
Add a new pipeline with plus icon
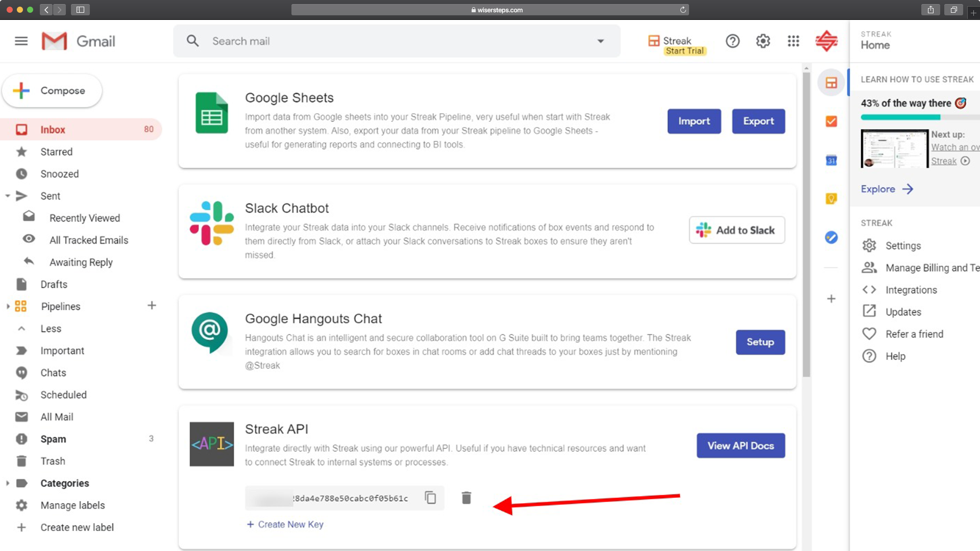[x=152, y=306]
